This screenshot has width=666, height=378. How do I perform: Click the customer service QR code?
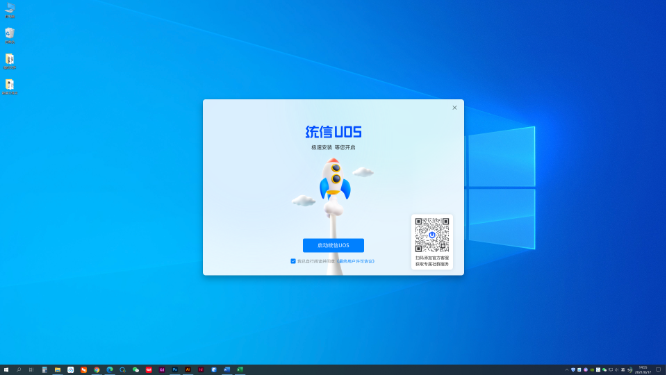[x=432, y=235]
